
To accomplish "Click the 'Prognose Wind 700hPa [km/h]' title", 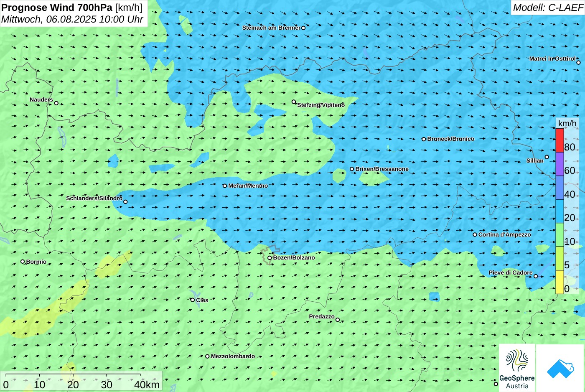I will pyautogui.click(x=72, y=8).
